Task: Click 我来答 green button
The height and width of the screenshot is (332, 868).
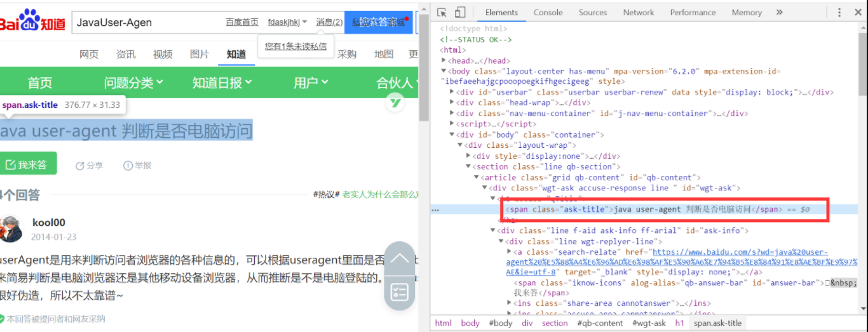Action: coord(28,164)
